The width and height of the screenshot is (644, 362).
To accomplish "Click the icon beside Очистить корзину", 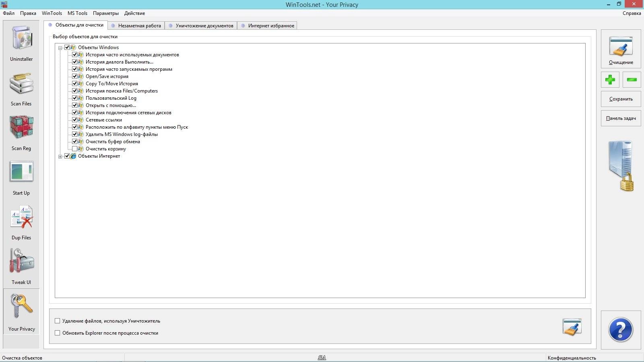I will coord(81,149).
